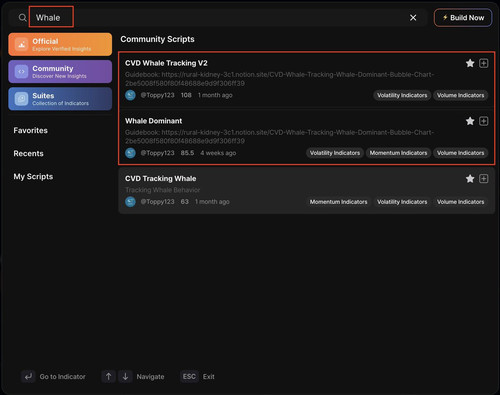Click the Enter key Go to Indicator icon

click(x=28, y=377)
